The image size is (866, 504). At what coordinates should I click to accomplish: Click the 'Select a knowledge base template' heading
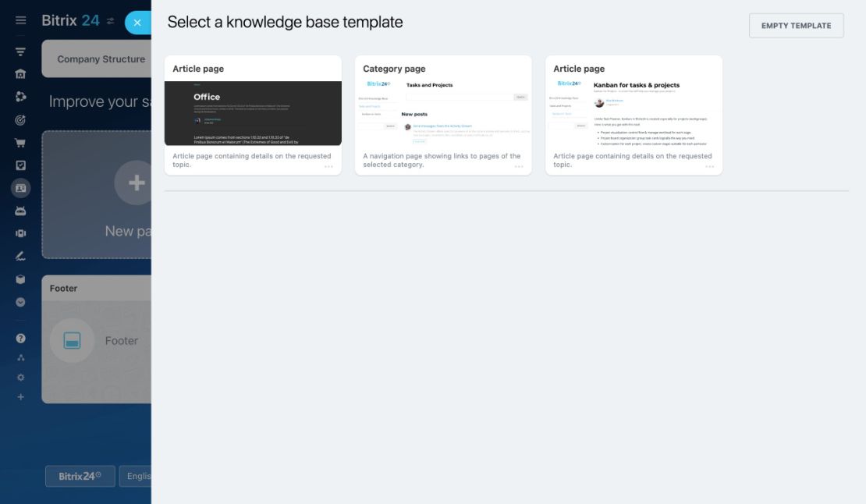(285, 22)
